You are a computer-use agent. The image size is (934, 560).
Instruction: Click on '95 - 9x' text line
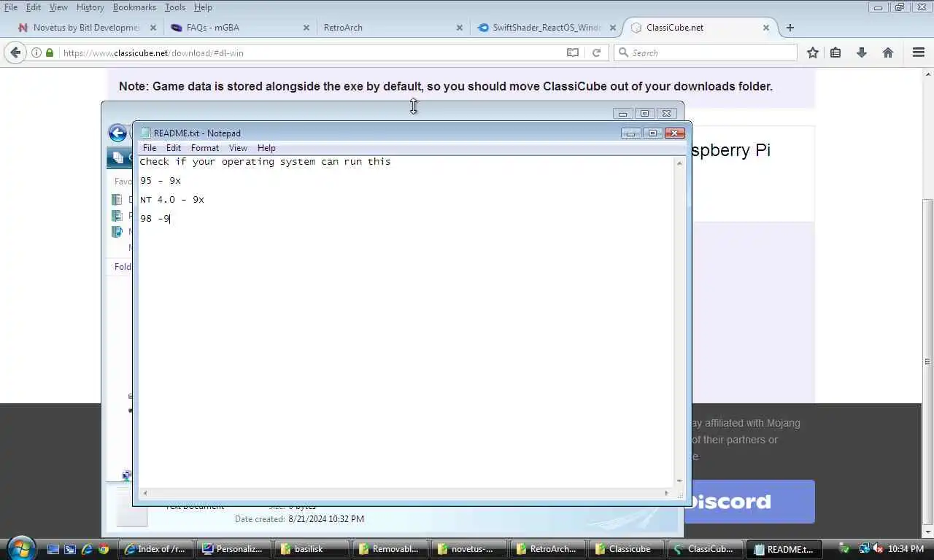[x=161, y=181]
